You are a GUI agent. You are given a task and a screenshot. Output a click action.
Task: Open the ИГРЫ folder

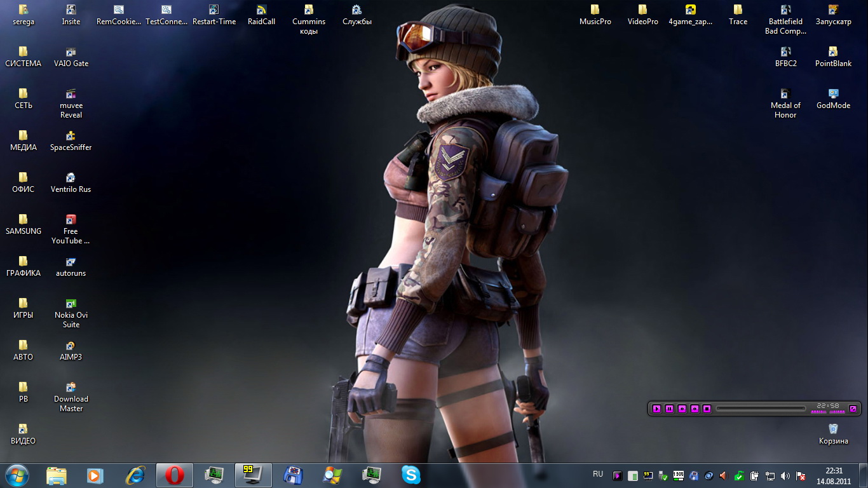[x=24, y=309]
